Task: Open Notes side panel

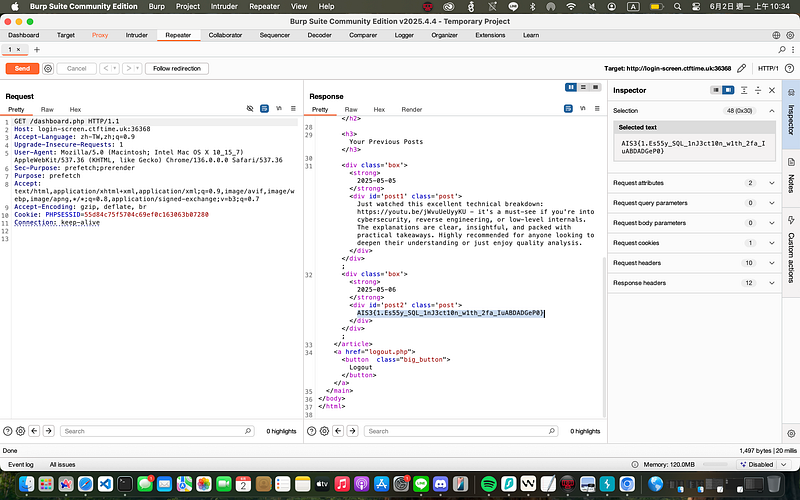Action: [791, 176]
